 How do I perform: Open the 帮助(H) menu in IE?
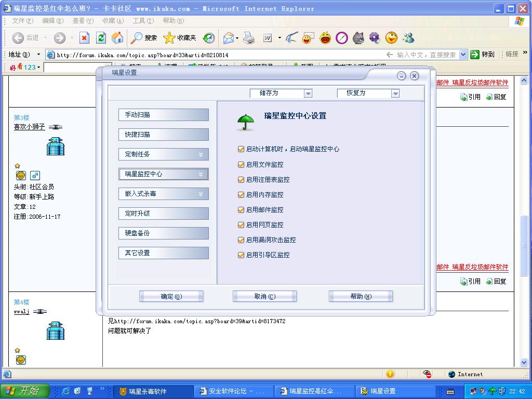click(x=174, y=21)
